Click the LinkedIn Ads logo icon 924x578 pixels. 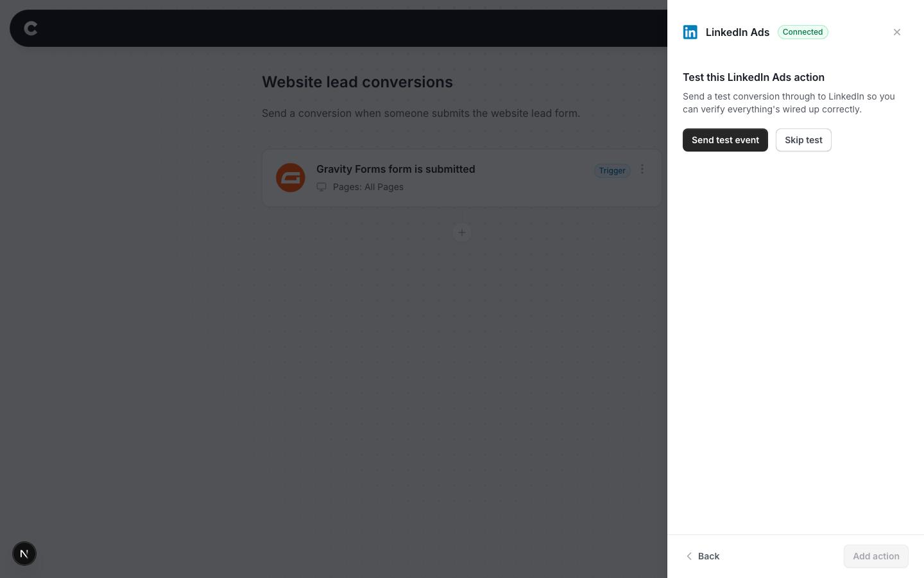(690, 32)
